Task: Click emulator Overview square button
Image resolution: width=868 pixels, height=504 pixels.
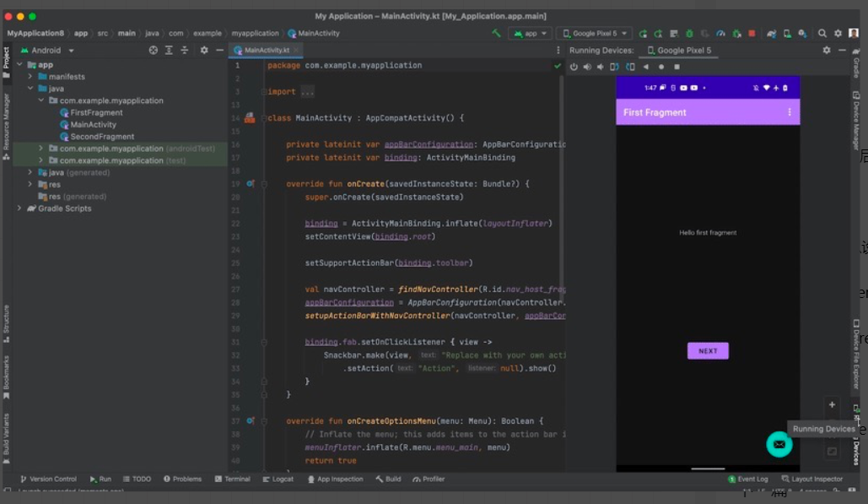Action: 677,67
